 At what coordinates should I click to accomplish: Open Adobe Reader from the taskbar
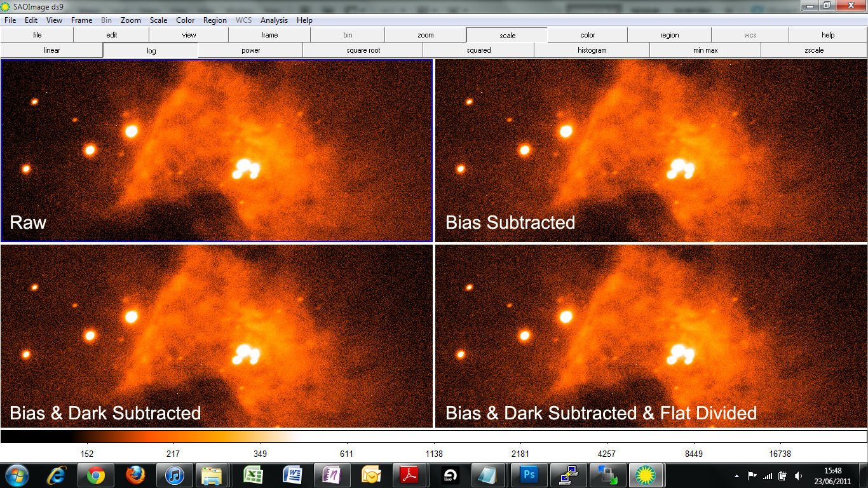click(410, 475)
